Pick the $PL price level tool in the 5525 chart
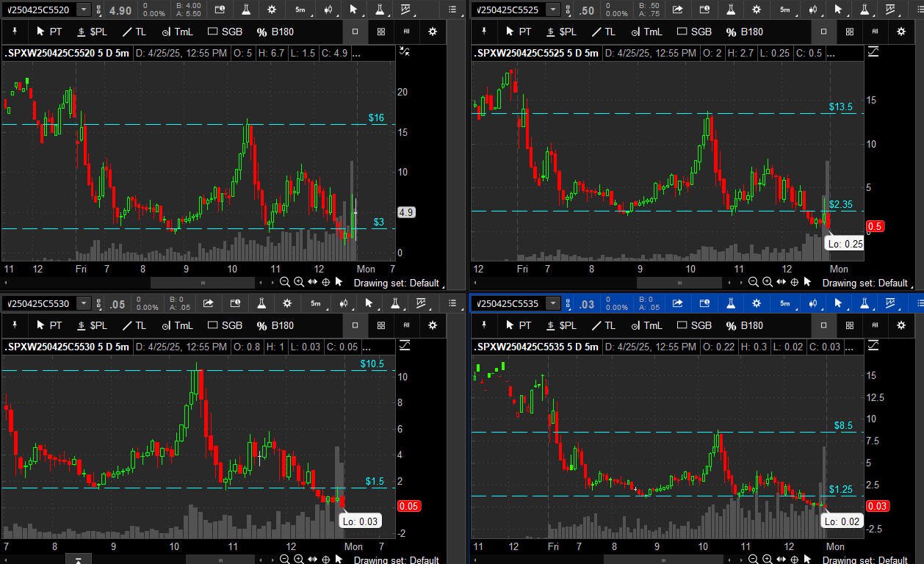 560,32
